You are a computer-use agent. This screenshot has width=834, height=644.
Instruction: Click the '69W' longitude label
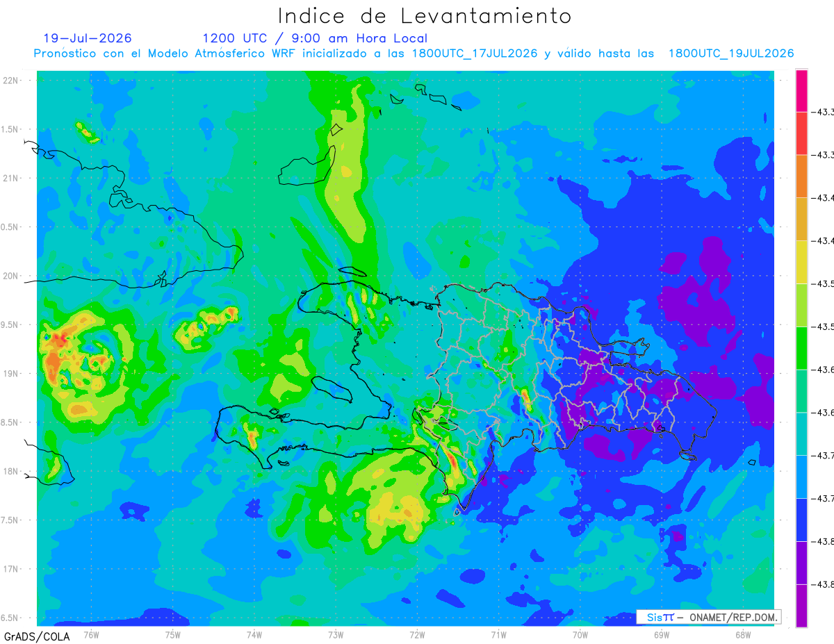tap(662, 635)
